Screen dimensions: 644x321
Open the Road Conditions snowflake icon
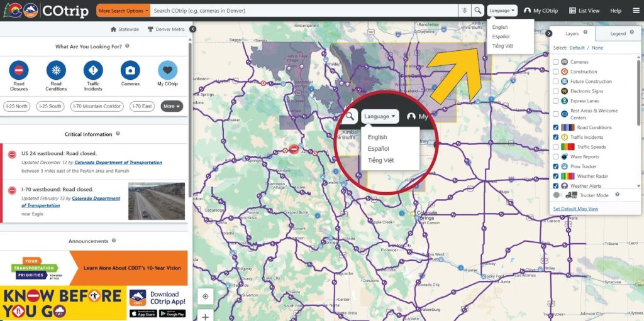pos(56,70)
